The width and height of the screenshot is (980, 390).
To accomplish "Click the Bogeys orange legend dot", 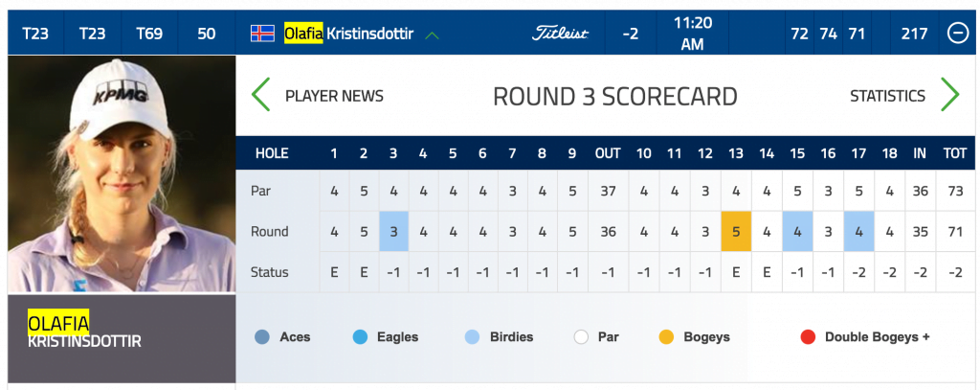I will [x=666, y=337].
